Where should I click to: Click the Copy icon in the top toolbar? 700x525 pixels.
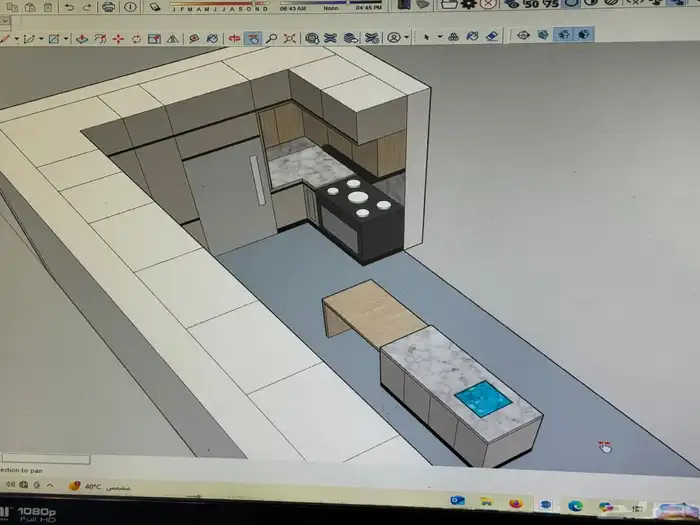[x=12, y=7]
